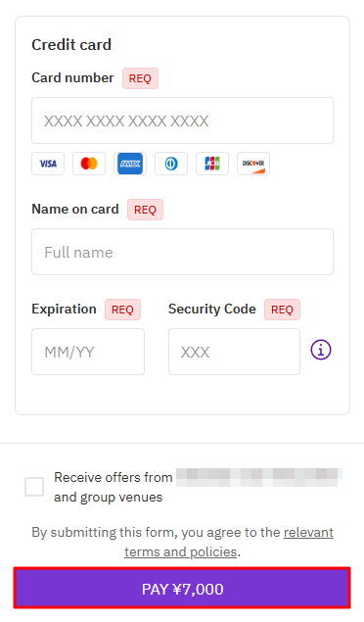Open the relevant terms and policies link
The image size is (364, 622).
[229, 542]
